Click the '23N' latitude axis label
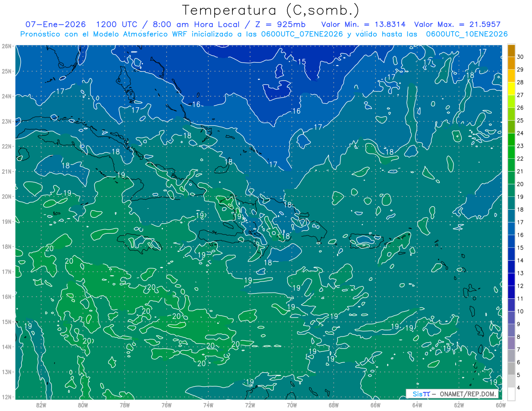 pyautogui.click(x=6, y=121)
